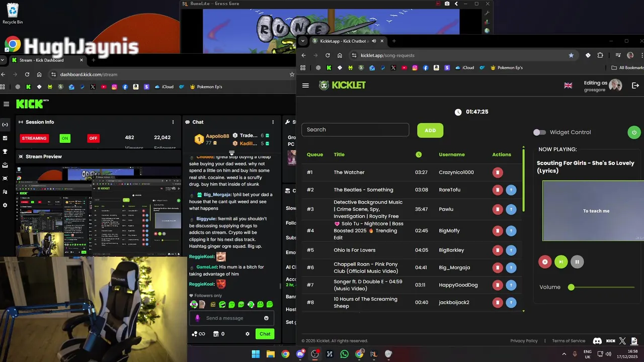Open emoji picker in chat input

coord(266,318)
